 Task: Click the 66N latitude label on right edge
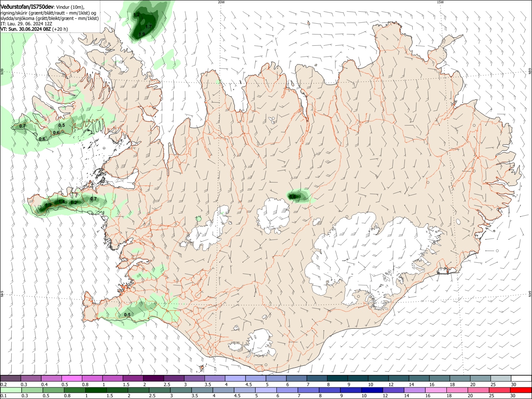[x=530, y=71]
